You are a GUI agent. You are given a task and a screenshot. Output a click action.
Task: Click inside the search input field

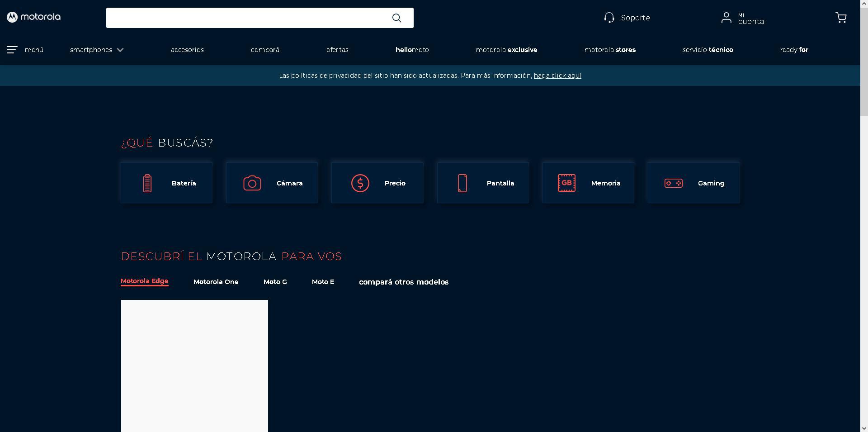[x=249, y=18]
